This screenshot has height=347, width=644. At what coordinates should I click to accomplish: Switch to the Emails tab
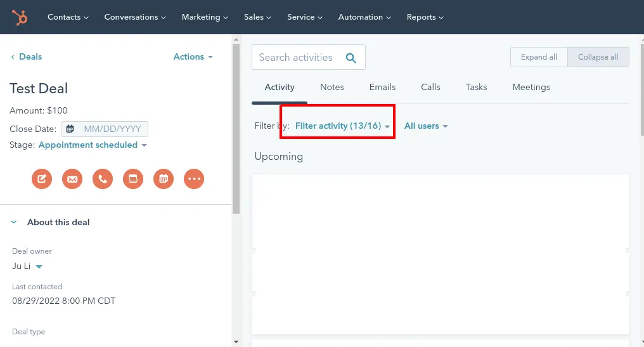[x=382, y=87]
